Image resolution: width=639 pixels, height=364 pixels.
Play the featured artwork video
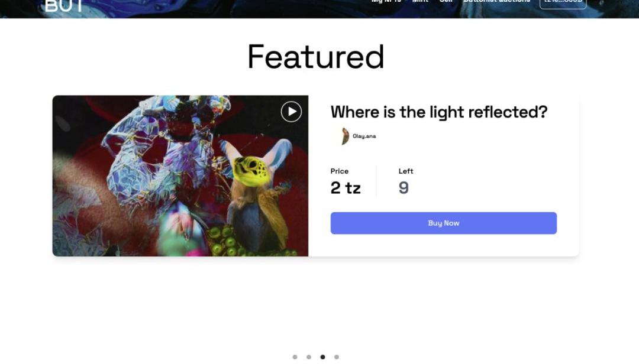(291, 112)
